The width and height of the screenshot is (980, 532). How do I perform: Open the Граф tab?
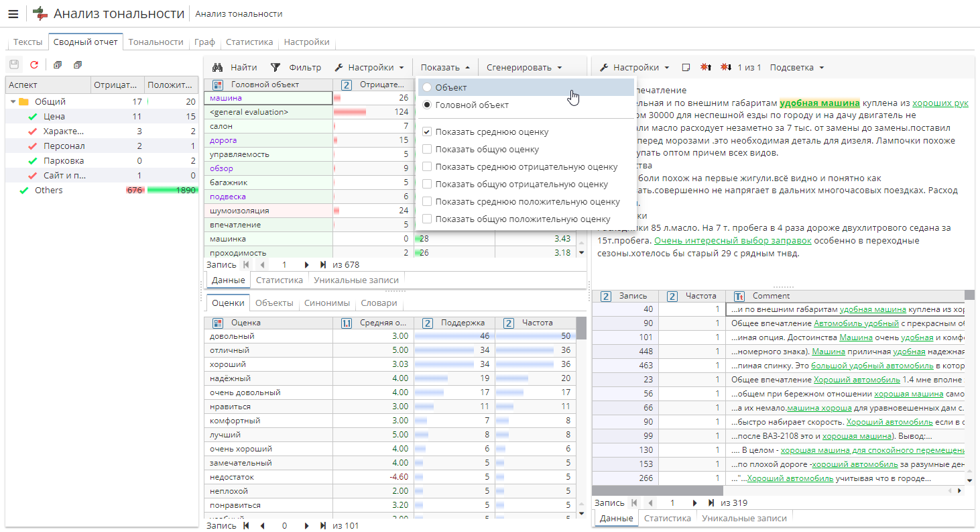click(204, 42)
